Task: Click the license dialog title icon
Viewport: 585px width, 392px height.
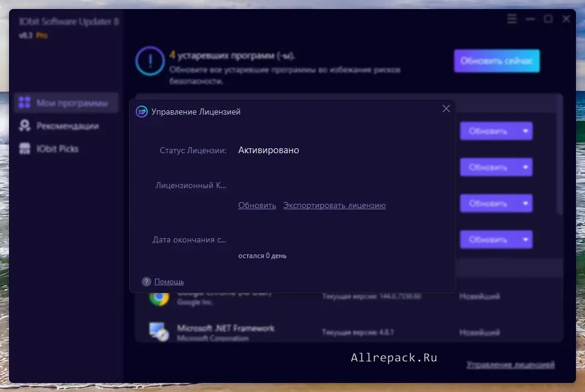Action: pyautogui.click(x=141, y=112)
